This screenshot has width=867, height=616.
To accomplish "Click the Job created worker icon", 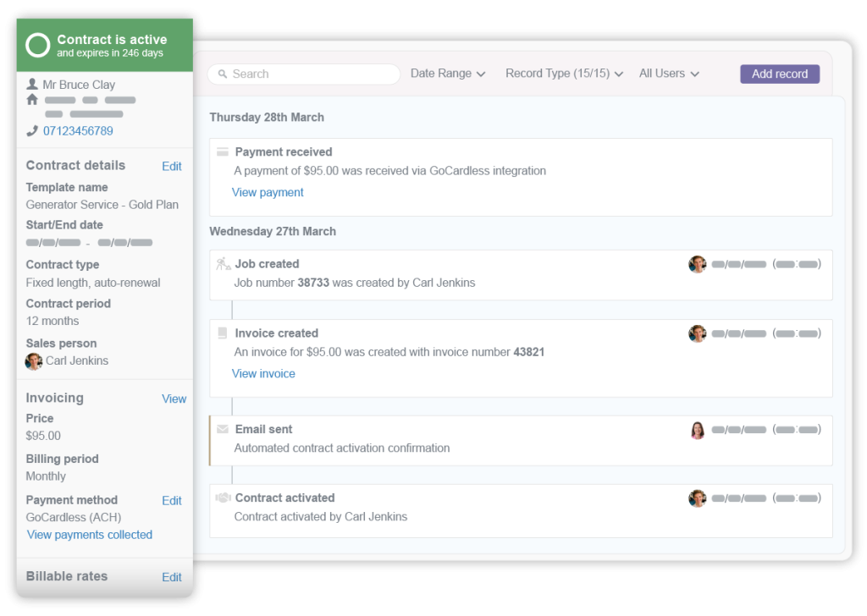I will (223, 264).
